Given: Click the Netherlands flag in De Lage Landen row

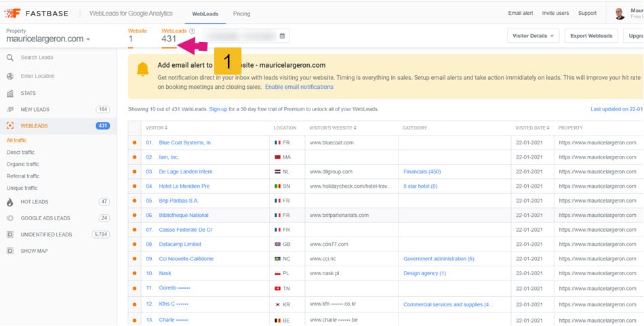Looking at the screenshot, I should tap(278, 172).
